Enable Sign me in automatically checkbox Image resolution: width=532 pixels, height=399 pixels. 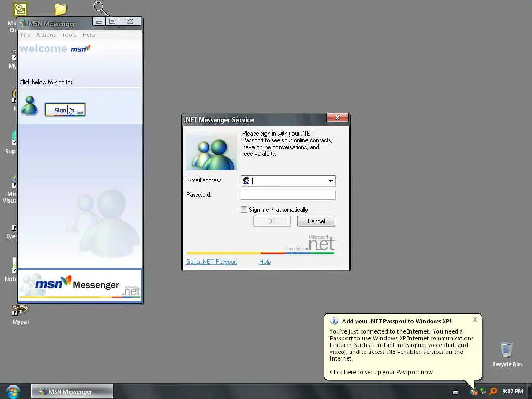click(244, 210)
